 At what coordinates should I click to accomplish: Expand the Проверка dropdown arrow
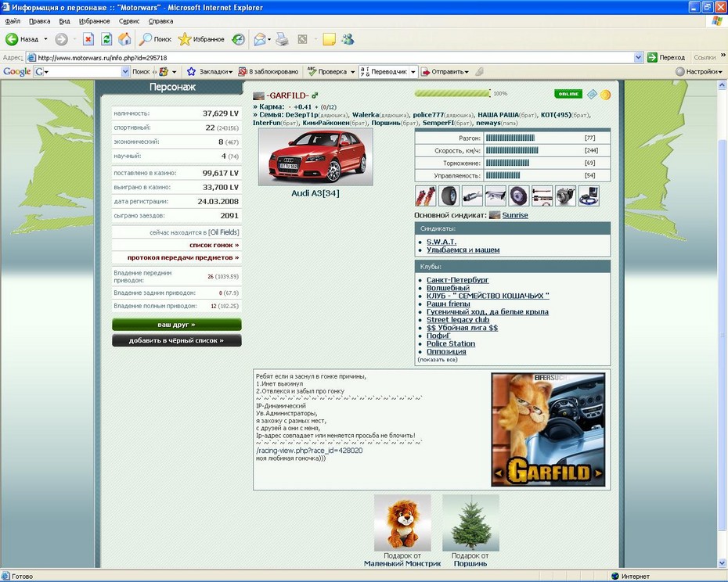point(352,72)
